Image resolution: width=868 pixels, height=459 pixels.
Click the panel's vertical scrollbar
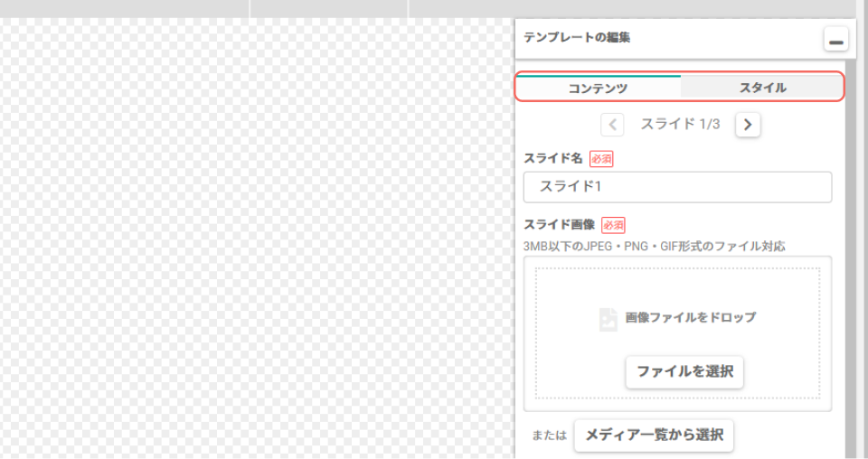[x=851, y=259]
